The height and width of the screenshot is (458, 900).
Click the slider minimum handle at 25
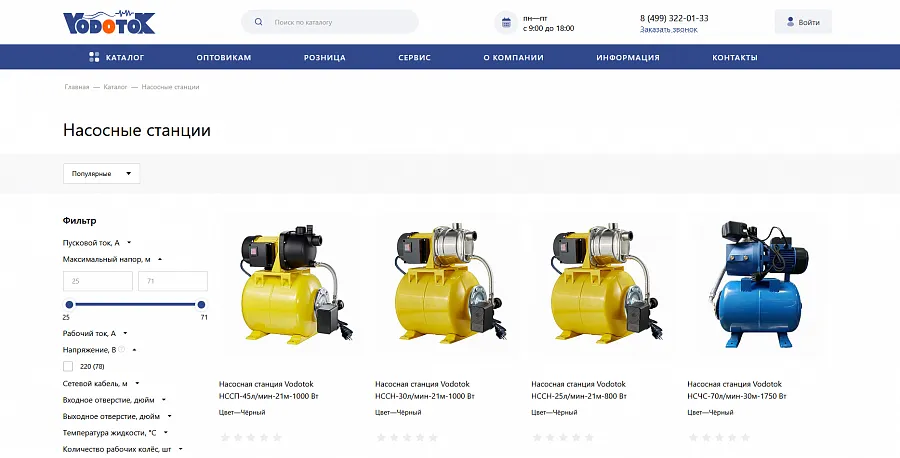click(x=69, y=304)
